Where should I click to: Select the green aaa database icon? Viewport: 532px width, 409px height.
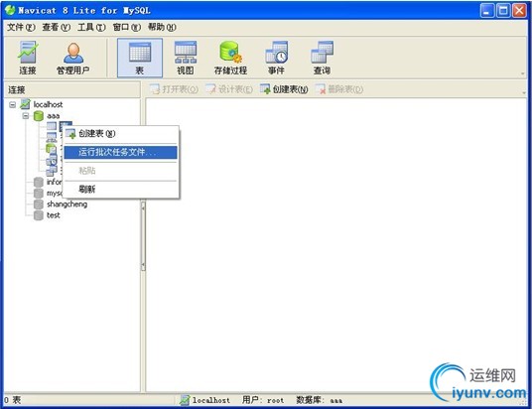[x=39, y=116]
